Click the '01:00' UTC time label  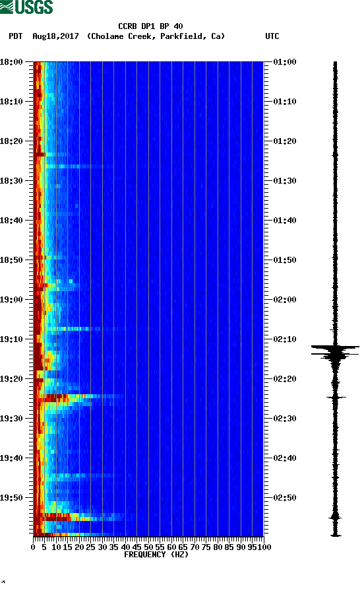pos(285,62)
